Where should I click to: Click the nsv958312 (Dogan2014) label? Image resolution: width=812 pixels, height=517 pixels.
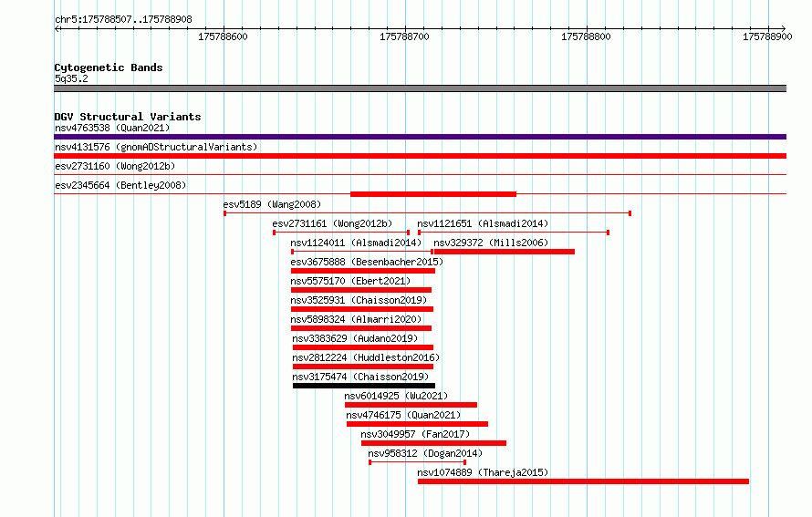pyautogui.click(x=425, y=453)
